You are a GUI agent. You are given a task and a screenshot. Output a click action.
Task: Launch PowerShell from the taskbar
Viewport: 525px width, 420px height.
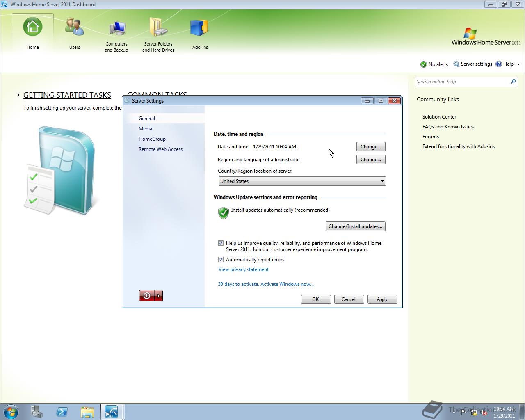tap(62, 412)
